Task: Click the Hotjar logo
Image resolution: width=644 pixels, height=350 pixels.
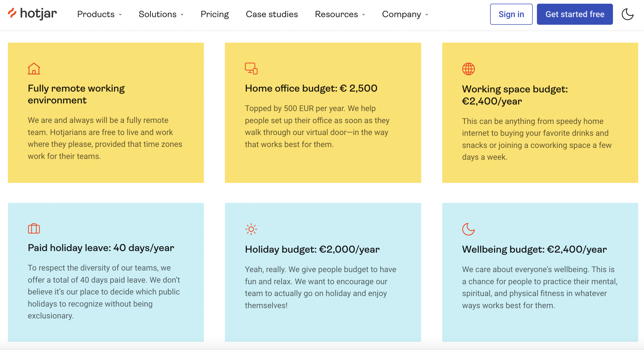Action: (32, 14)
